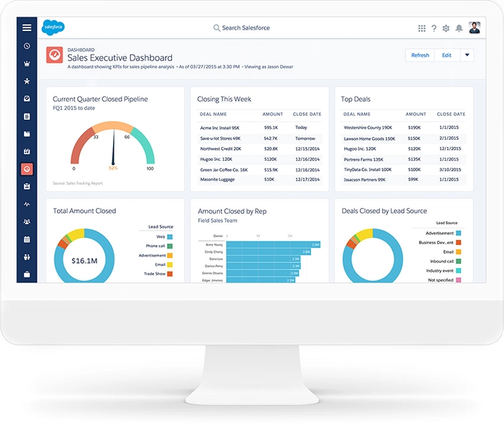504x428 pixels.
Task: Open the star favorites icon in sidebar
Action: [x=27, y=81]
